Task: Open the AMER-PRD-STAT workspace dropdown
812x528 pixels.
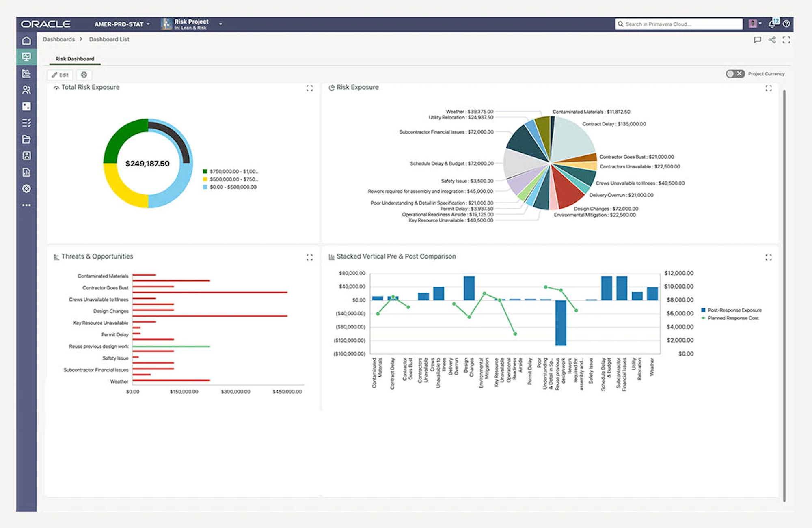Action: click(120, 24)
